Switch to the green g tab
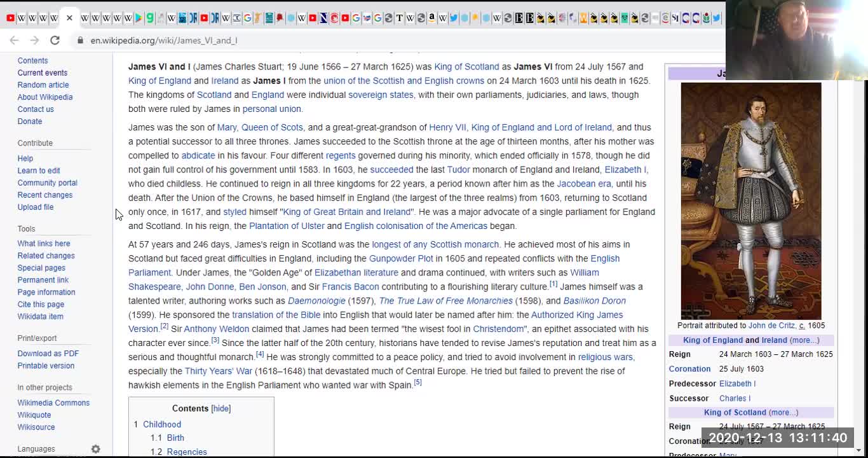The image size is (868, 458). tap(149, 18)
